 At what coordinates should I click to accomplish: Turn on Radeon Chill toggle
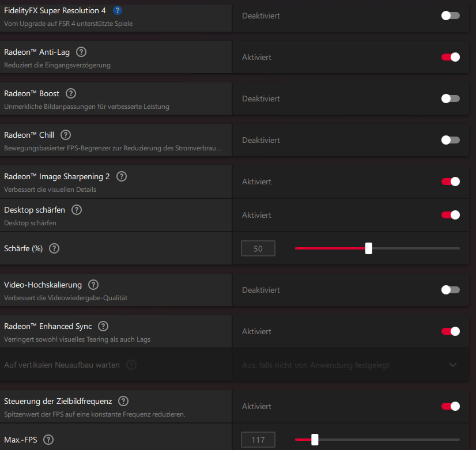coord(451,140)
